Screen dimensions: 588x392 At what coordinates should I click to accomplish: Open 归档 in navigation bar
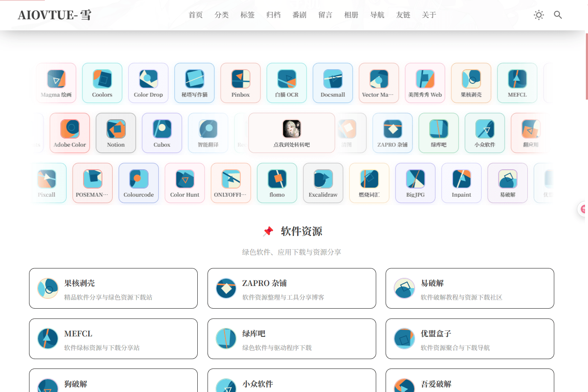tap(273, 15)
